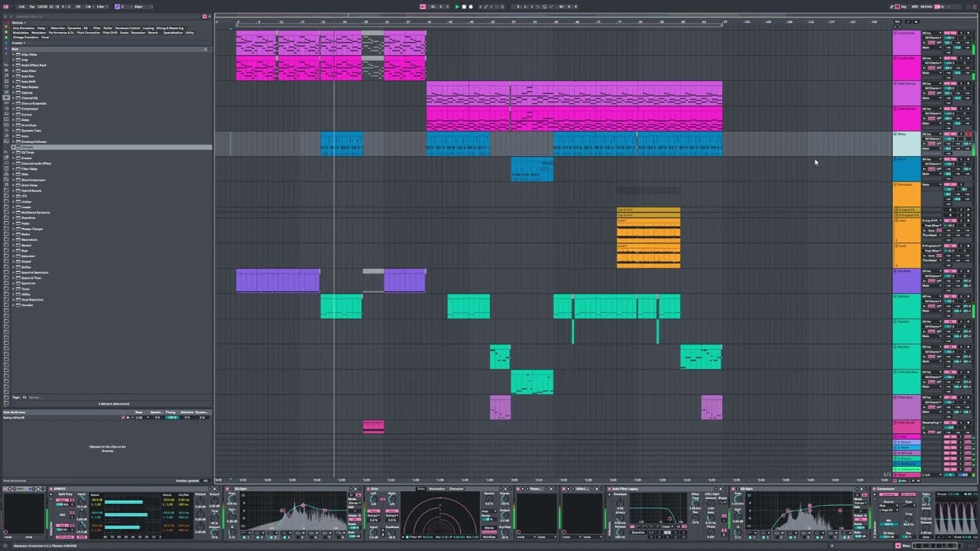Select Swing 16ths groove in Groove Pool
The width and height of the screenshot is (980, 551).
click(x=15, y=417)
